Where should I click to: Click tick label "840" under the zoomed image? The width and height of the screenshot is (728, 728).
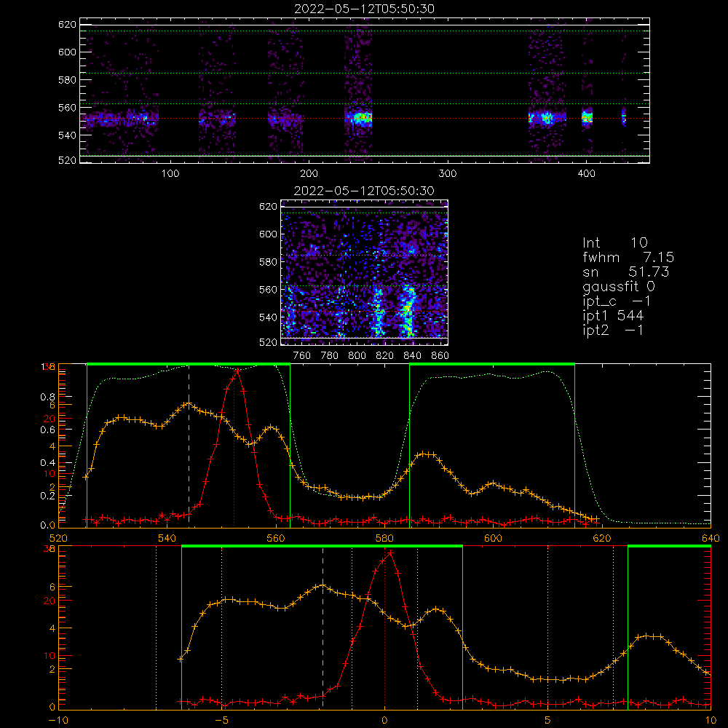coord(412,356)
